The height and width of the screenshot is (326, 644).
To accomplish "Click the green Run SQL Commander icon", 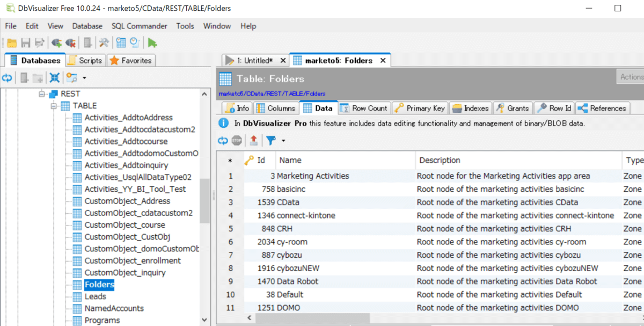I will 152,43.
